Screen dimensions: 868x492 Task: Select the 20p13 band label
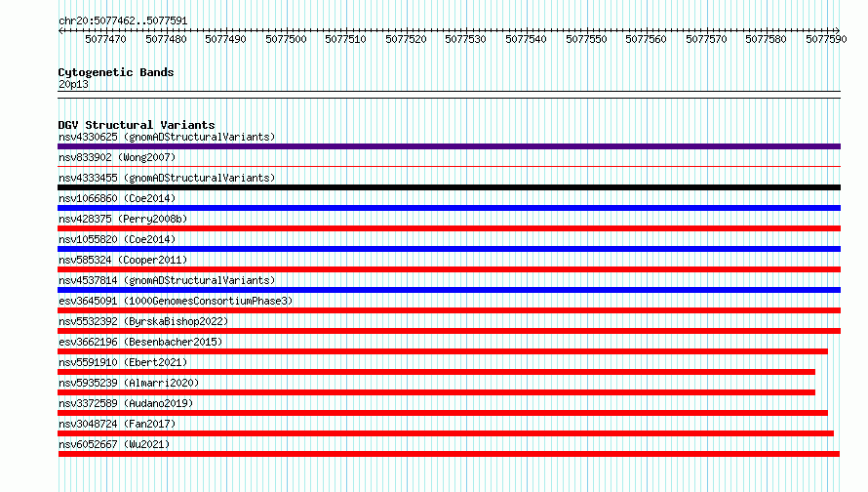(73, 84)
